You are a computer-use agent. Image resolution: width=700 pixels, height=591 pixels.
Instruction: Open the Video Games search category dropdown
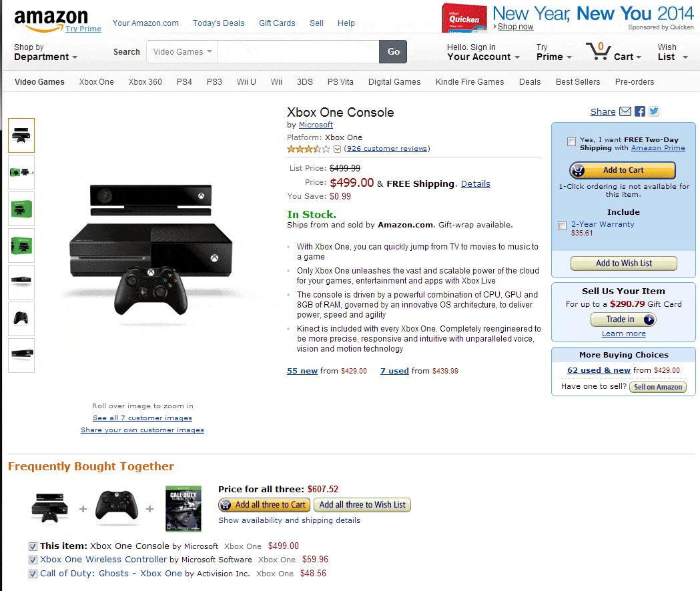(182, 52)
